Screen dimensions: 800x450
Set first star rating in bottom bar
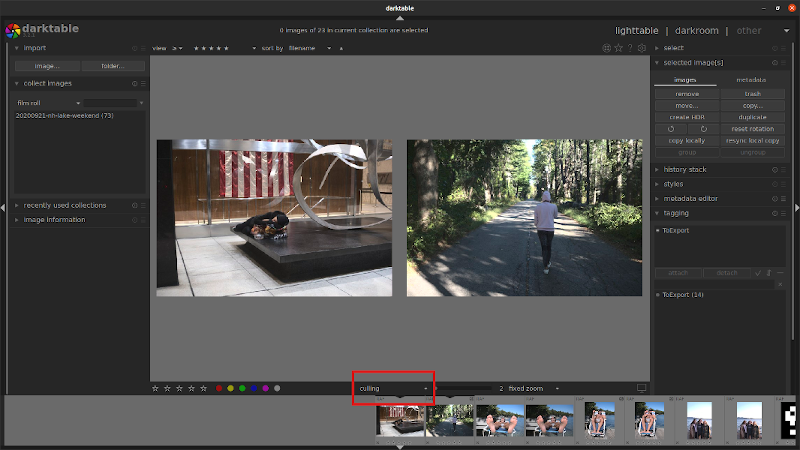pyautogui.click(x=155, y=388)
